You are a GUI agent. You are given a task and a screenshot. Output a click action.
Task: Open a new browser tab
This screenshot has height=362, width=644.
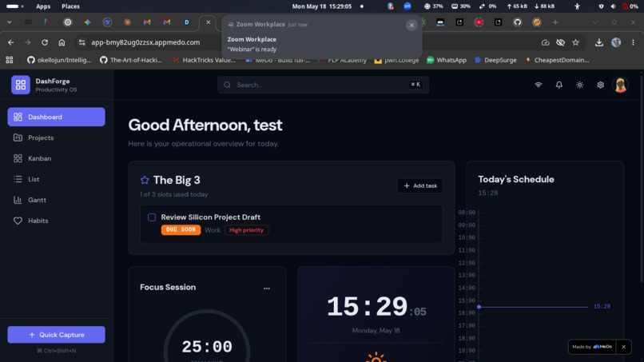[x=555, y=22]
